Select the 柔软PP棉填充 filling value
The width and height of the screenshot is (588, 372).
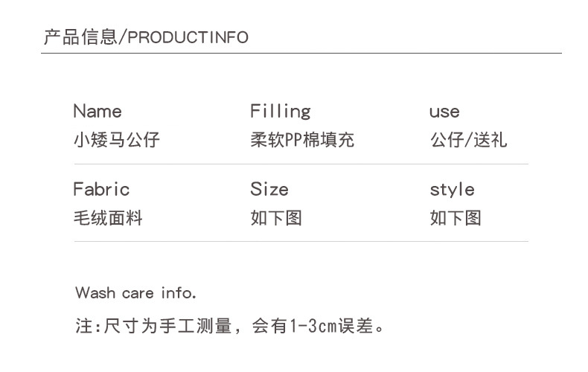coord(302,139)
